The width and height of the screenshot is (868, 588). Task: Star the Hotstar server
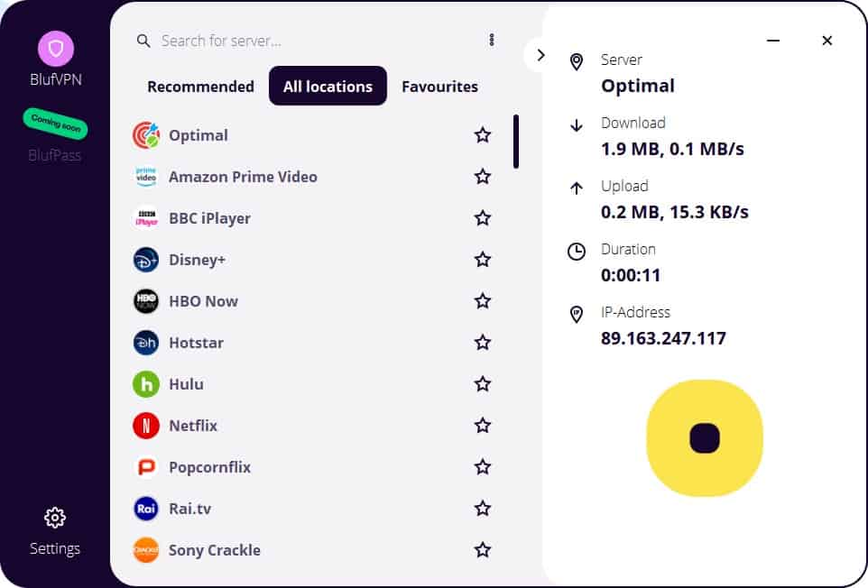483,342
